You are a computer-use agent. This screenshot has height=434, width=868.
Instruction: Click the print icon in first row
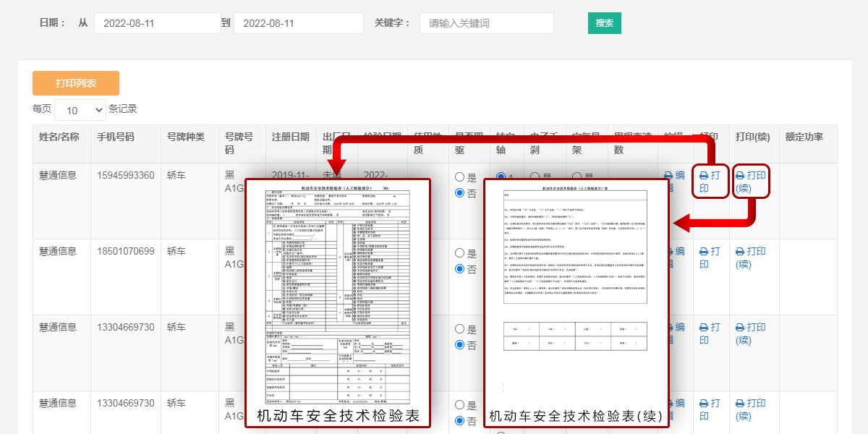tap(704, 176)
